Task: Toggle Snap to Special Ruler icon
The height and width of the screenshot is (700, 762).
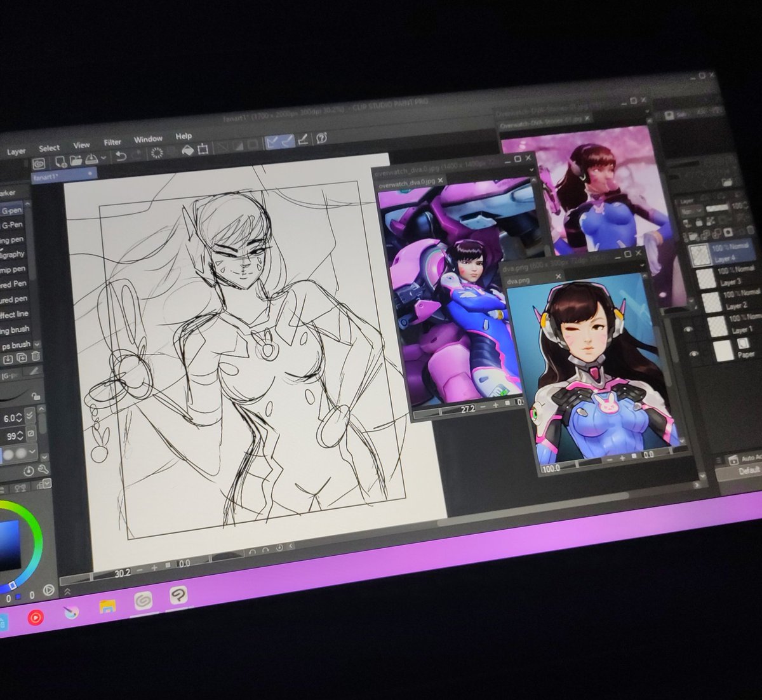Action: (288, 141)
